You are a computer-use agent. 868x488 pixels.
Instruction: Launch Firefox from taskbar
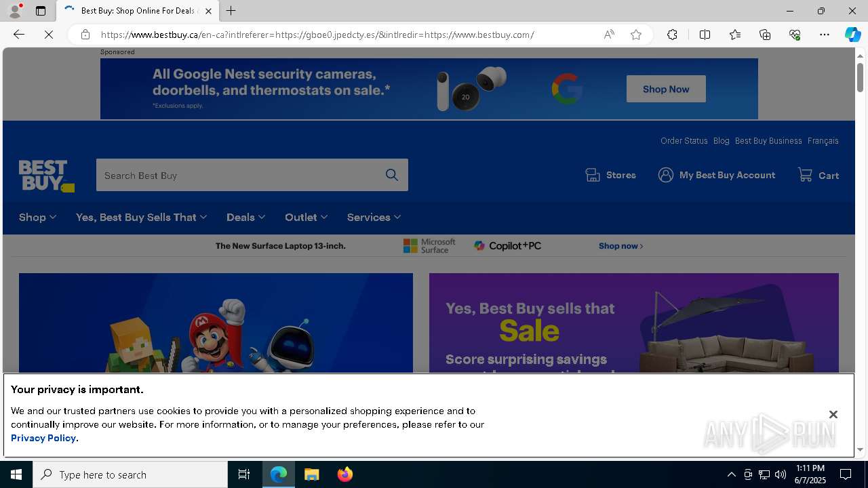[x=345, y=474]
